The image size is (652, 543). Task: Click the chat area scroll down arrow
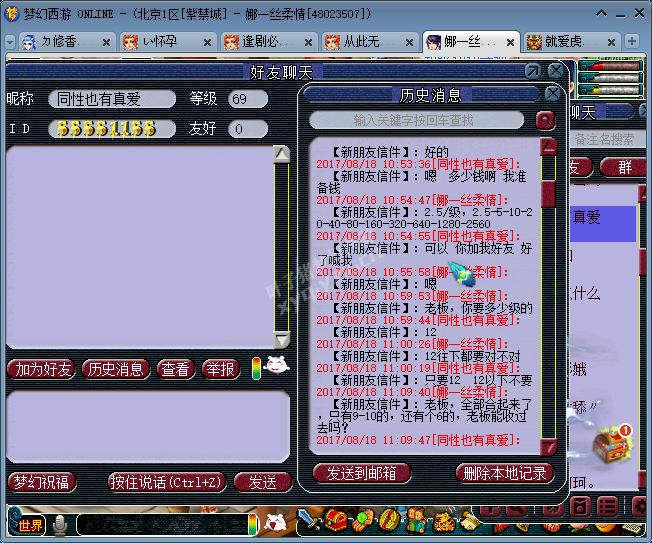click(282, 340)
